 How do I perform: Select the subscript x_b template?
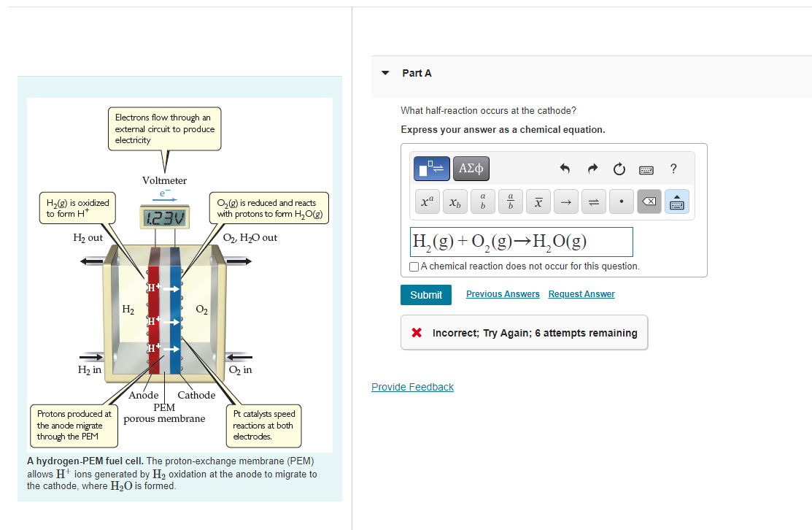455,201
